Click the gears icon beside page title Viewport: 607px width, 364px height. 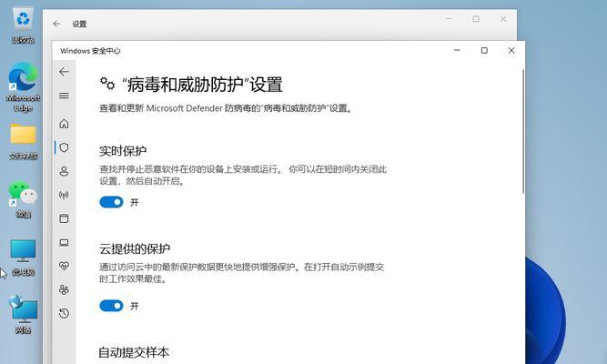pos(107,83)
